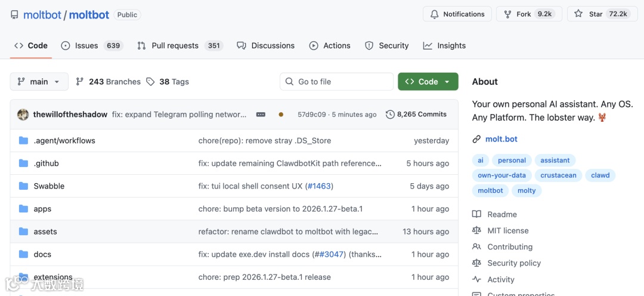Click the commit history clock icon
This screenshot has width=644, height=296.
pos(390,115)
